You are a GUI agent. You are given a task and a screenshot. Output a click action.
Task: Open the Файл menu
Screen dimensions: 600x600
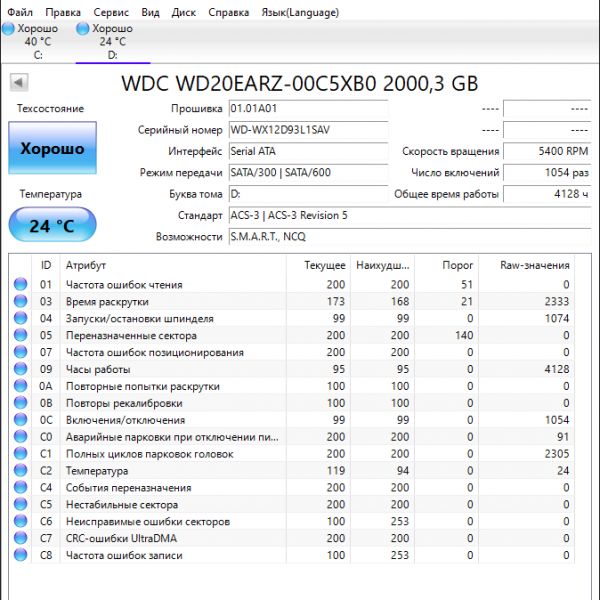[x=20, y=13]
